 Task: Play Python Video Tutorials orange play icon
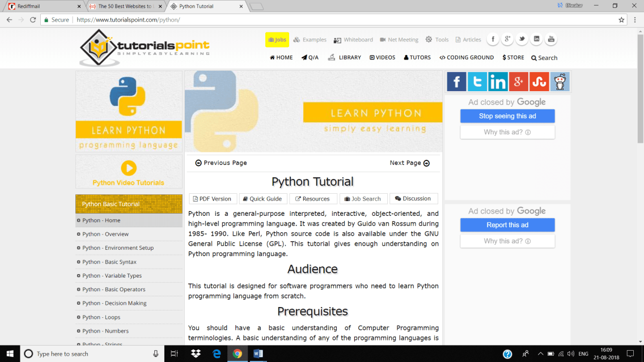129,168
